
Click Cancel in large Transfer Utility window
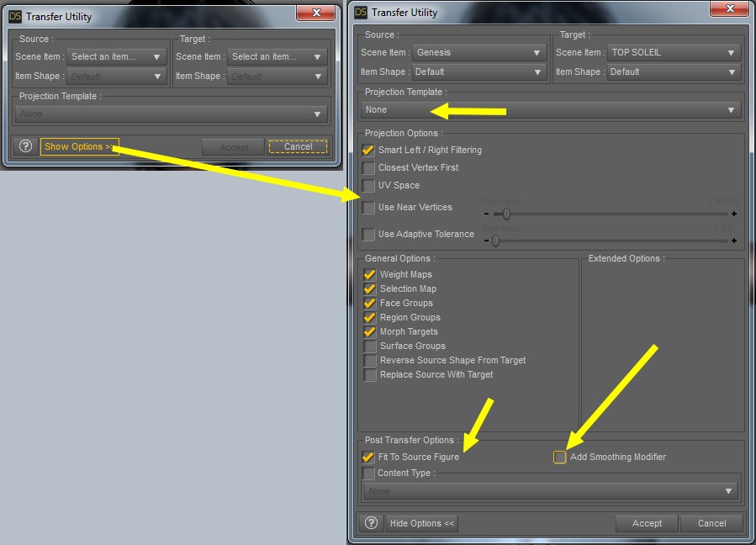coord(711,523)
